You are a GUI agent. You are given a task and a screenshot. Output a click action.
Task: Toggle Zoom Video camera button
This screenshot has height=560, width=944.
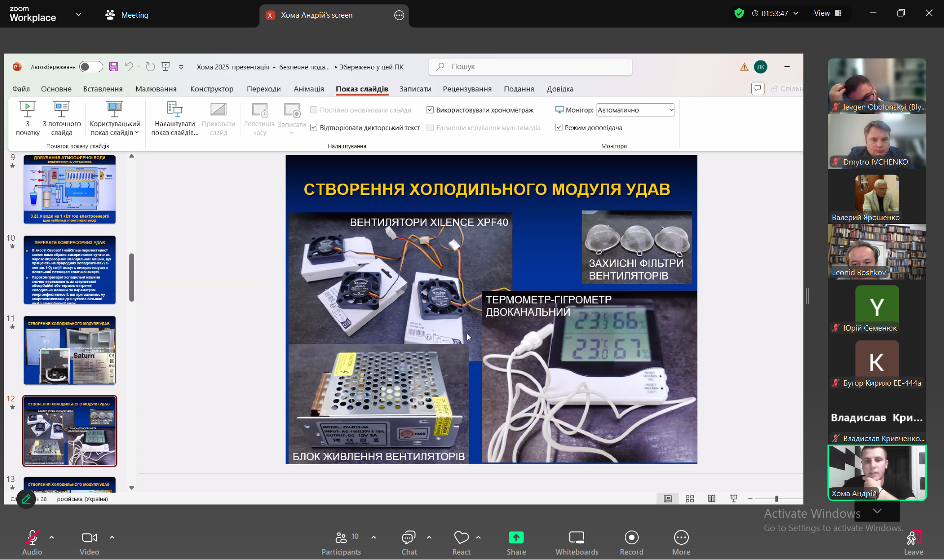(89, 542)
